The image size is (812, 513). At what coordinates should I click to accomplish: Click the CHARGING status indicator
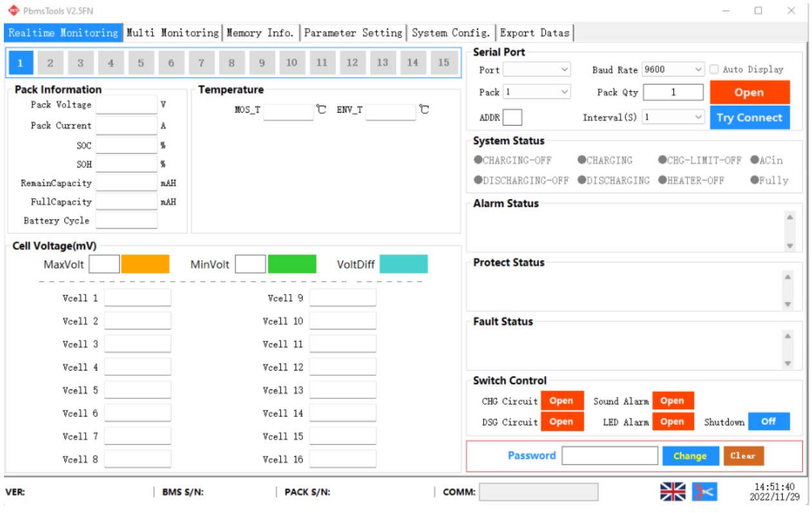(x=605, y=160)
